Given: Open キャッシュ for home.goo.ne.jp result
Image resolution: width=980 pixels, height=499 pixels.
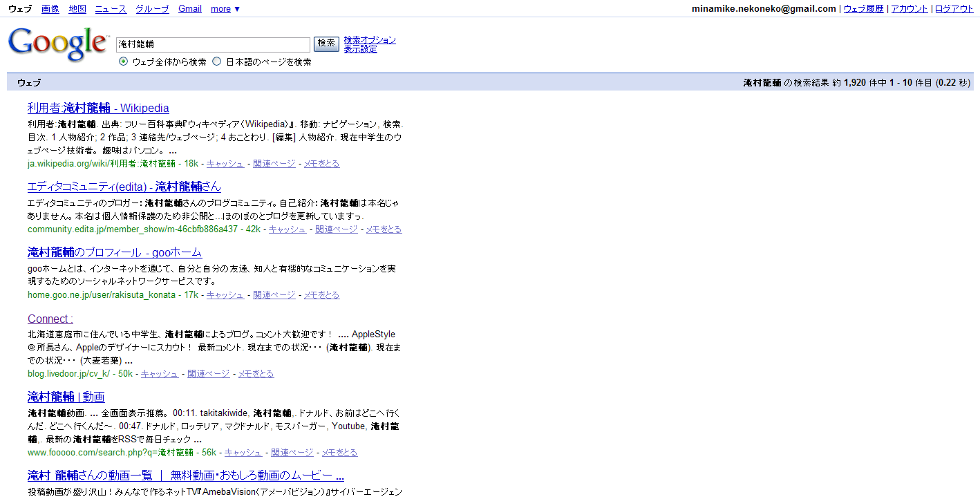Looking at the screenshot, I should (x=225, y=295).
